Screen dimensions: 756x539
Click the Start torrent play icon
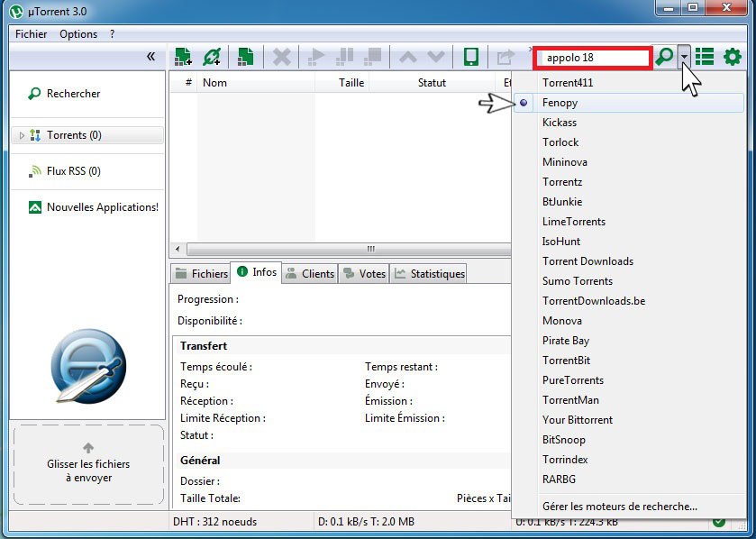315,57
